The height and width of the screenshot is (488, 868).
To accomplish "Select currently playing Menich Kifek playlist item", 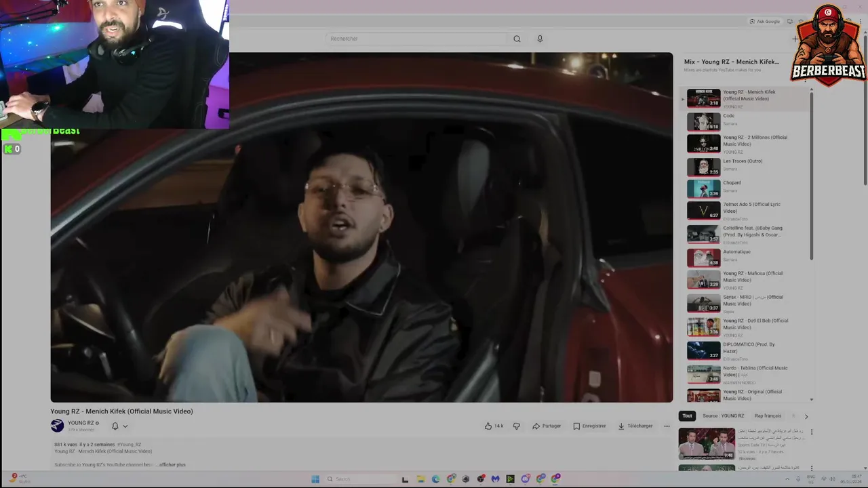I will [x=746, y=98].
